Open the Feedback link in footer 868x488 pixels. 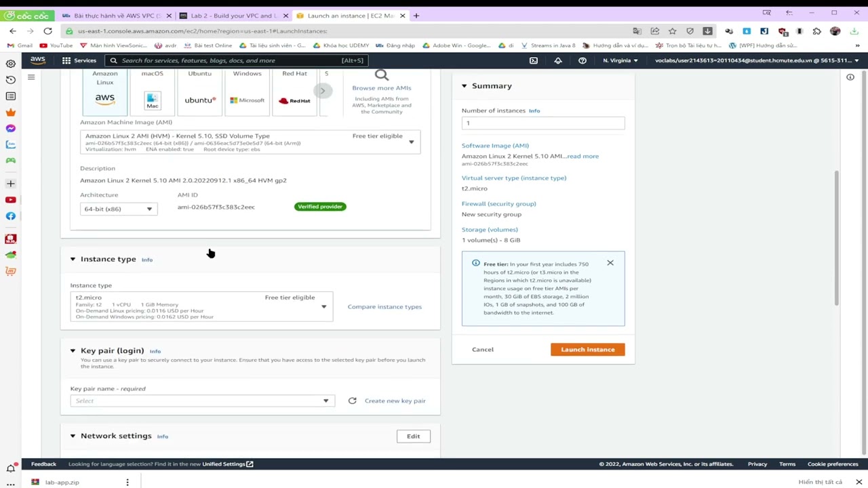click(43, 464)
